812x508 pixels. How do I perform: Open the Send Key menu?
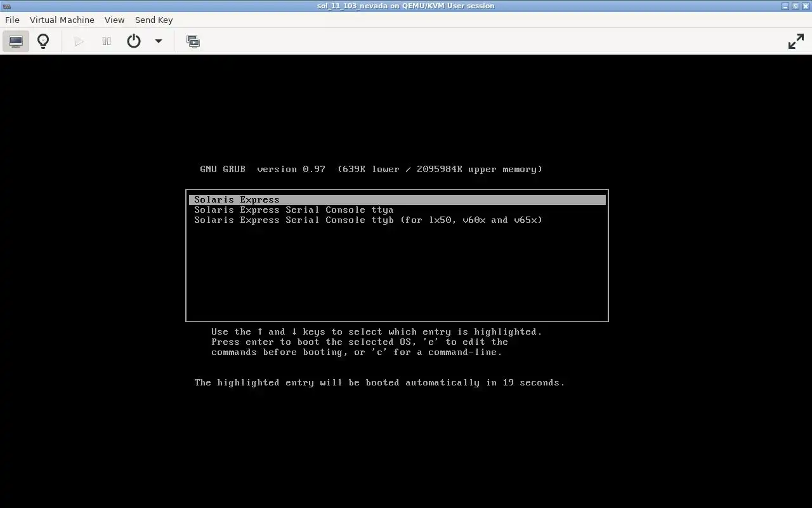coord(154,20)
